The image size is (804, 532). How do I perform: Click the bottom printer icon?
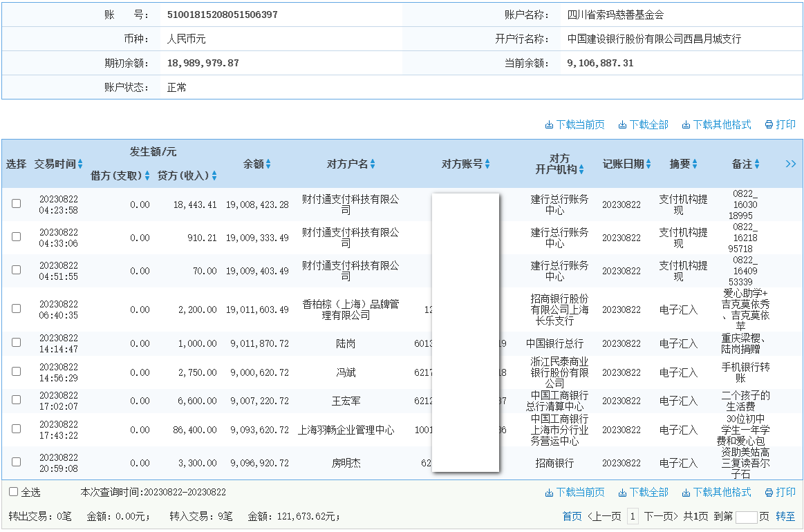tap(769, 493)
